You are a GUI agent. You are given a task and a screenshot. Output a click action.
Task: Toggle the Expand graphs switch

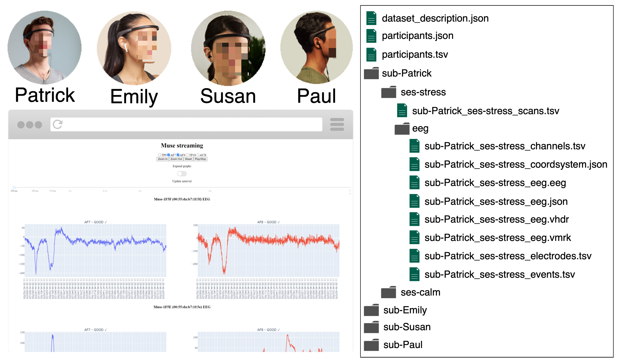point(182,174)
